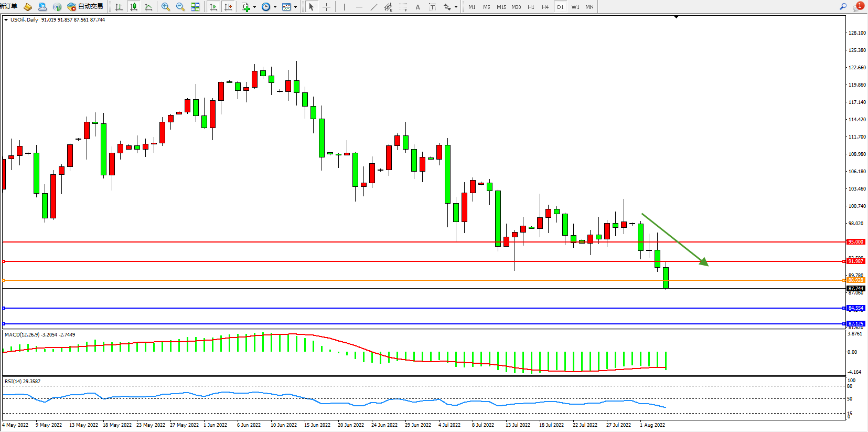Switch chart to candlestick display mode
This screenshot has width=868, height=432.
(134, 7)
